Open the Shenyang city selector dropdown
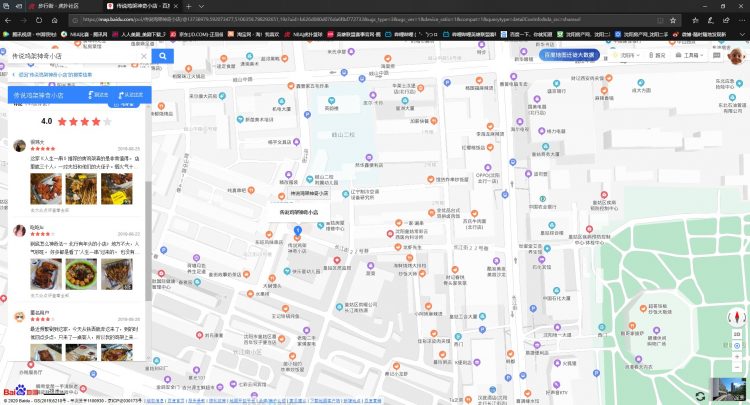 click(626, 55)
